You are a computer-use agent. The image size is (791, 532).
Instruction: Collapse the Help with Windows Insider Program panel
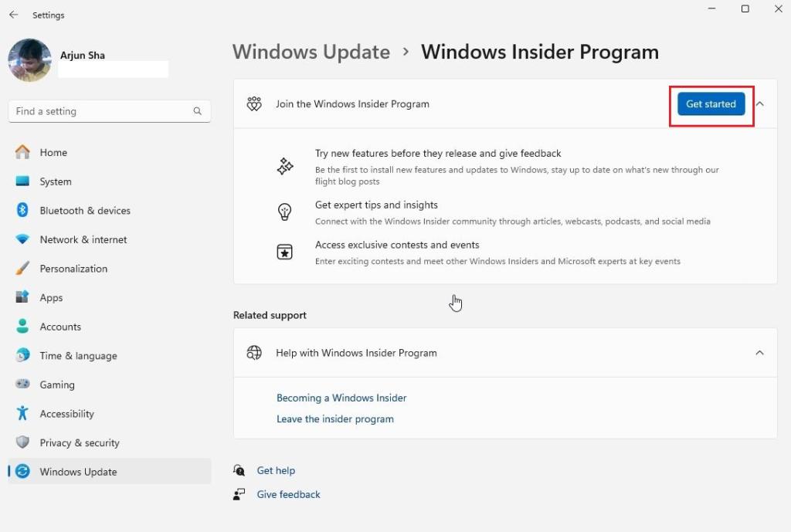759,352
